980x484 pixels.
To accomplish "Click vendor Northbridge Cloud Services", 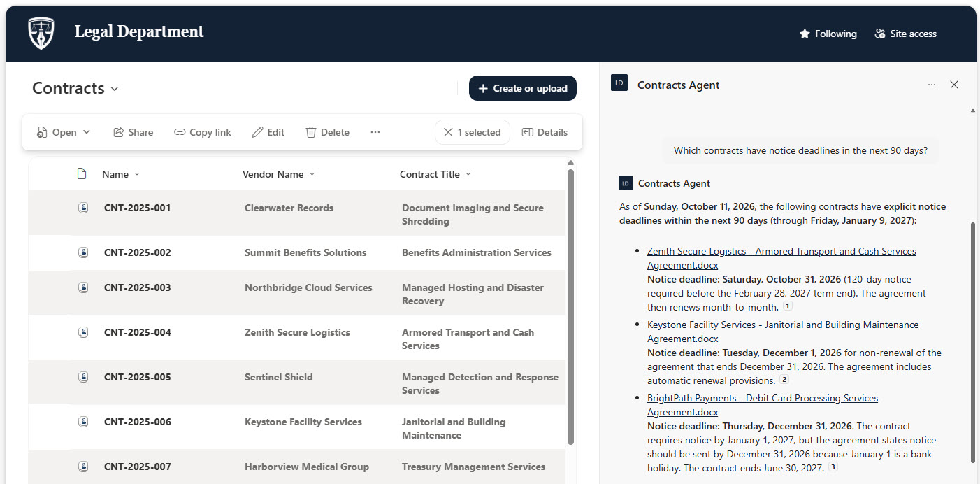I will tap(308, 287).
